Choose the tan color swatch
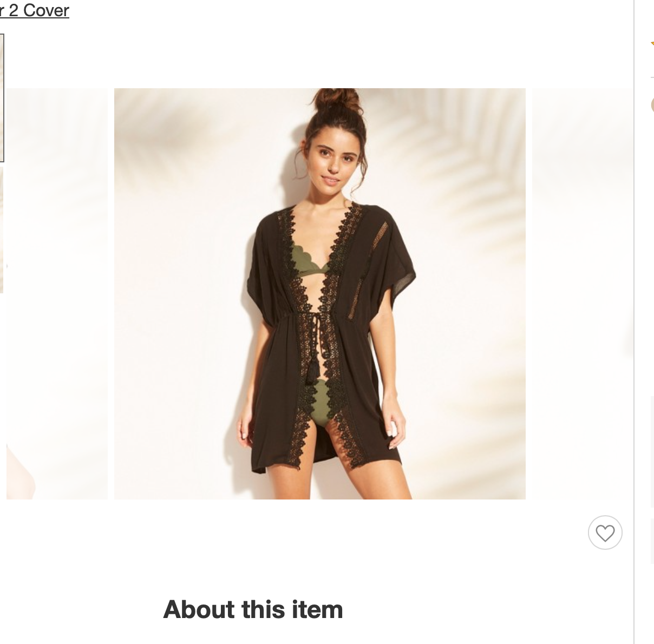This screenshot has height=644, width=654. (652, 104)
